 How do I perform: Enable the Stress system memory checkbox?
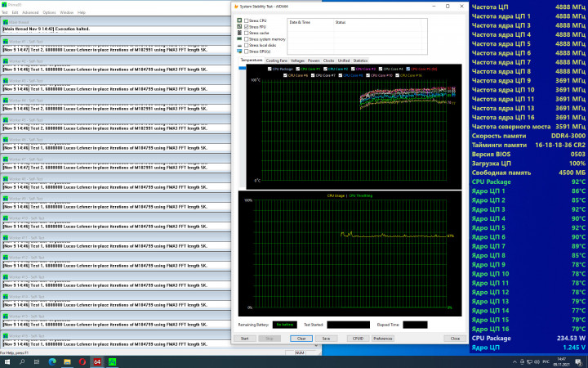pyautogui.click(x=246, y=39)
